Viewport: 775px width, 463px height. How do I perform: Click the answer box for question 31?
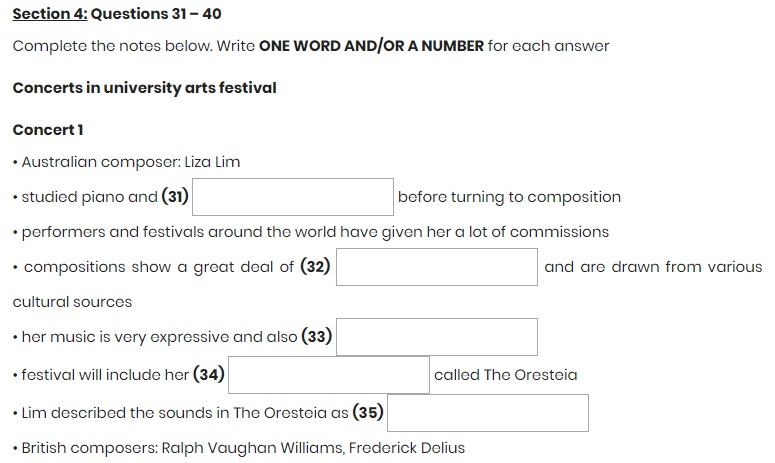click(293, 197)
